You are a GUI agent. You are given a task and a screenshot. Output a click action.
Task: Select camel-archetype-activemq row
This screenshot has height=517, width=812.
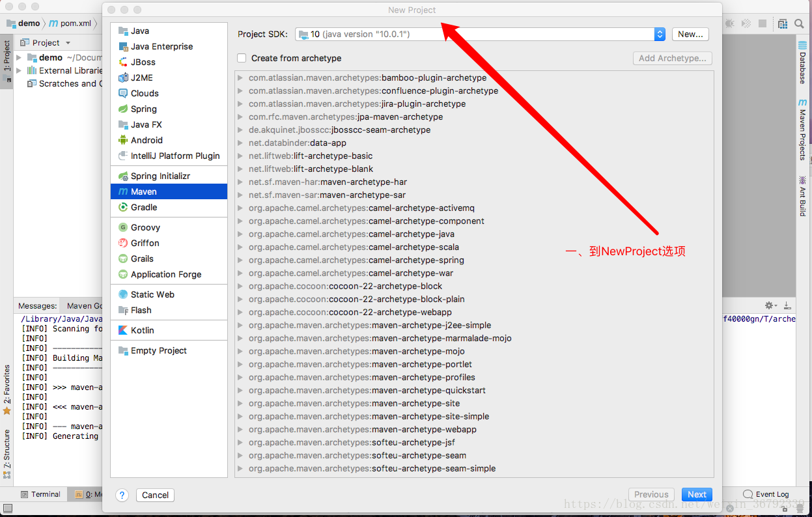point(474,208)
